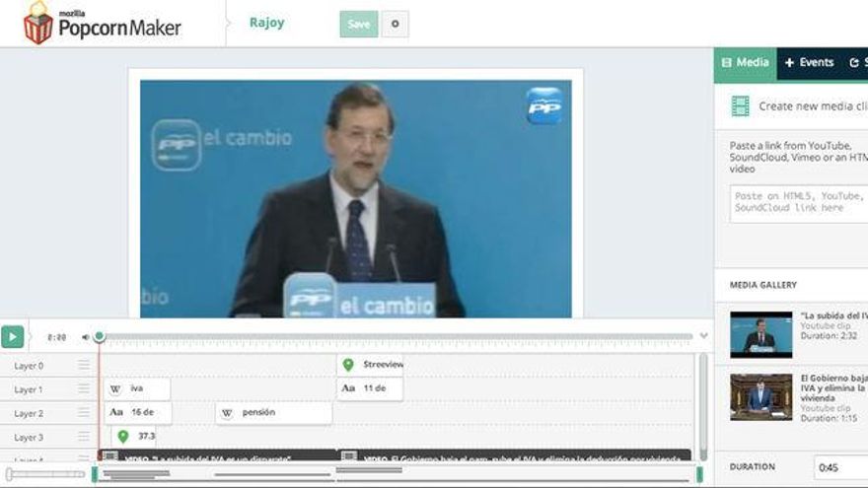
Task: Click the Save button
Action: (x=359, y=25)
